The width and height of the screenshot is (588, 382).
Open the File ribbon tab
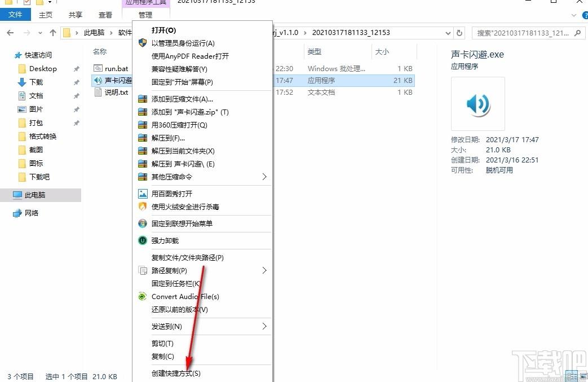click(x=15, y=15)
